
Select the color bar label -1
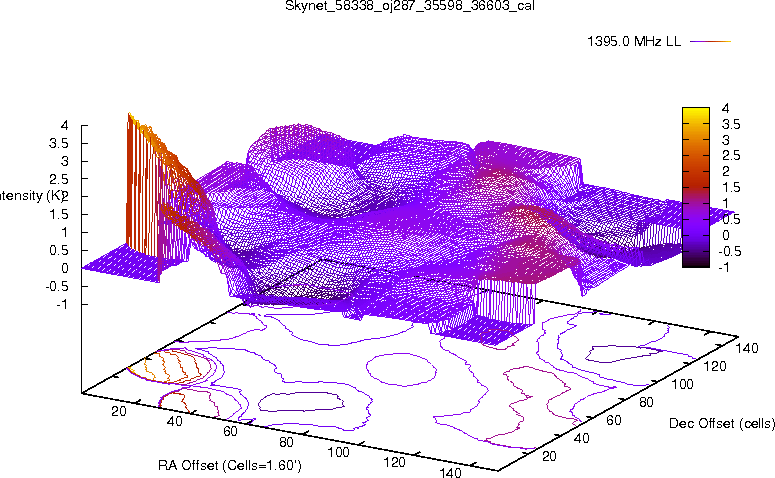(724, 267)
